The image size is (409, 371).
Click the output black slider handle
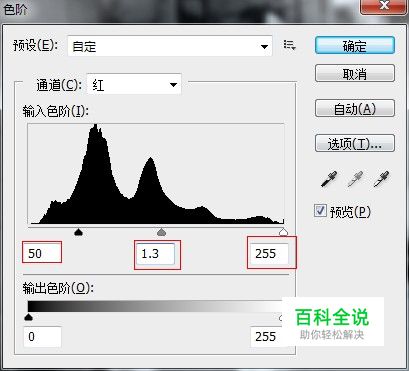tap(29, 317)
